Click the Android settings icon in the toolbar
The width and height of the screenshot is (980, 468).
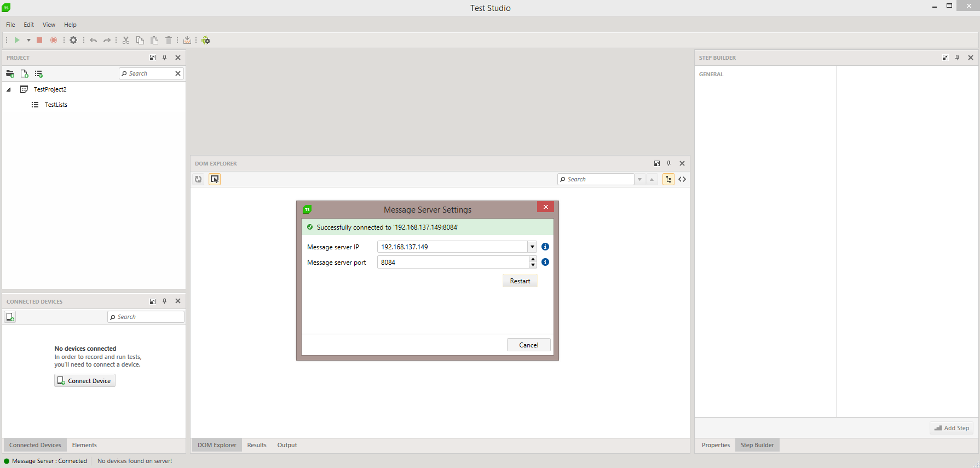[206, 40]
